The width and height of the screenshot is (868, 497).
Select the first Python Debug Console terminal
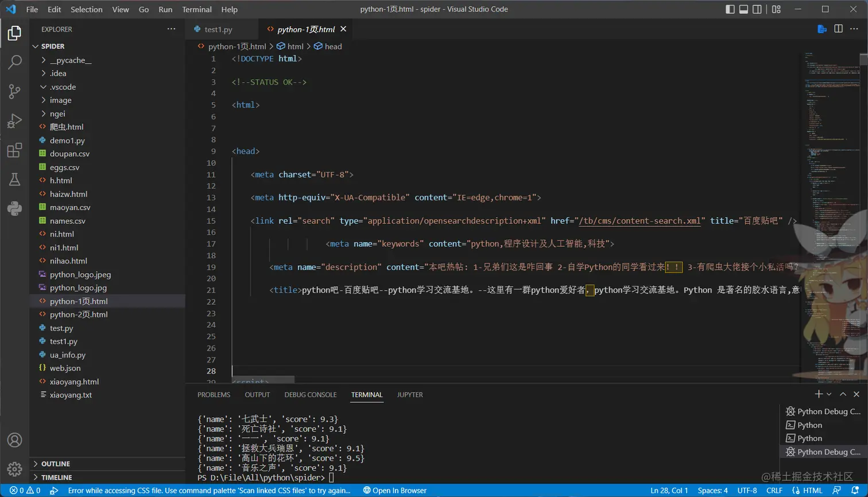tap(823, 411)
